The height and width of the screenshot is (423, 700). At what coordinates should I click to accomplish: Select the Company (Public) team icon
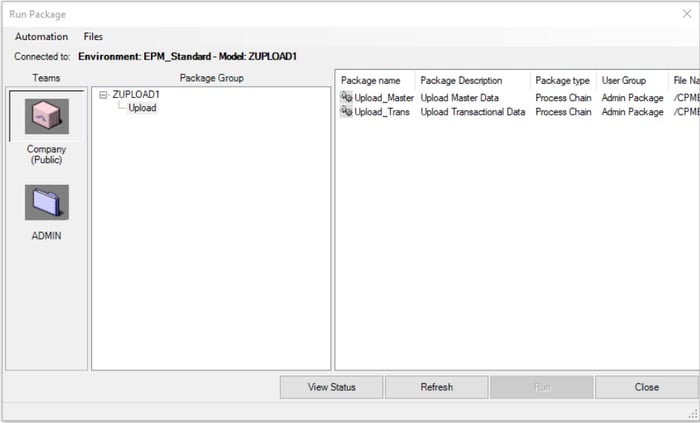(x=46, y=118)
